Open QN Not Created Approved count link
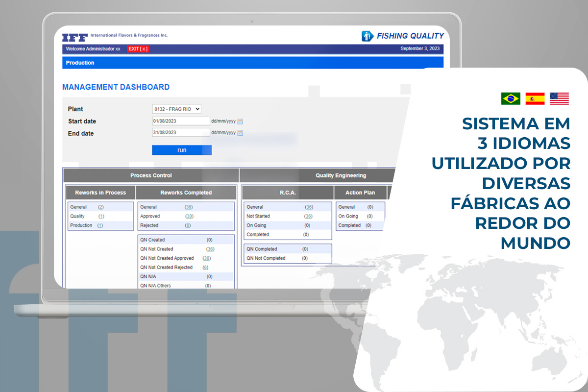 pos(206,258)
